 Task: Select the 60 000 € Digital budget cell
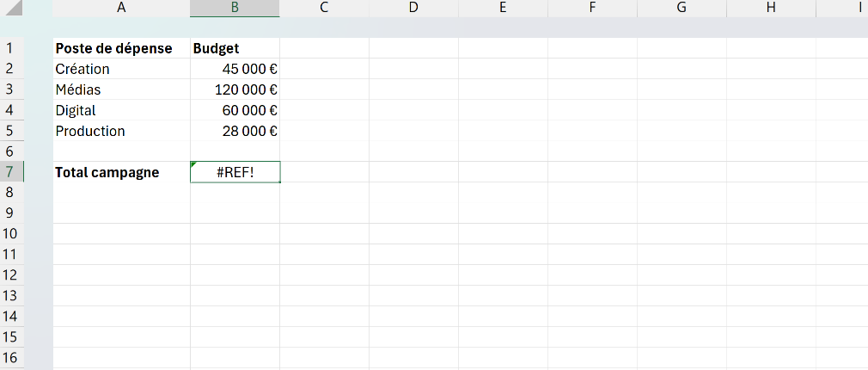click(235, 110)
